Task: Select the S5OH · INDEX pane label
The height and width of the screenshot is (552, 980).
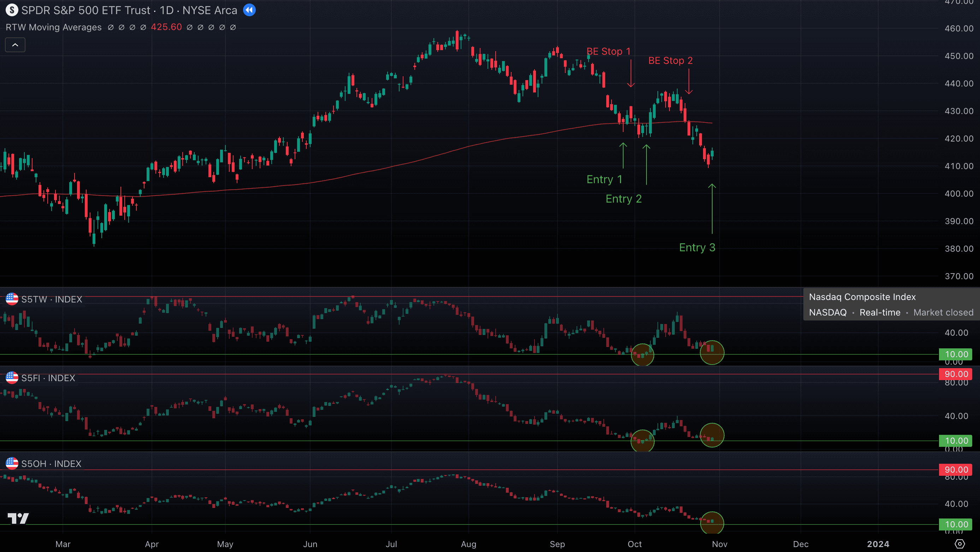Action: point(51,464)
